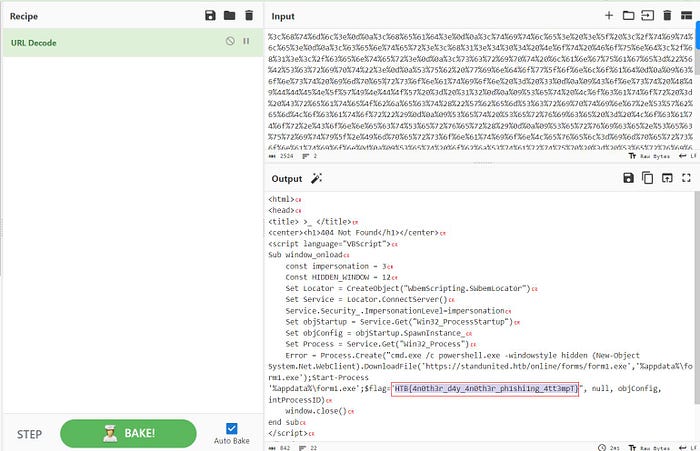
Task: Toggle the Auto Bake checkbox
Action: [232, 428]
